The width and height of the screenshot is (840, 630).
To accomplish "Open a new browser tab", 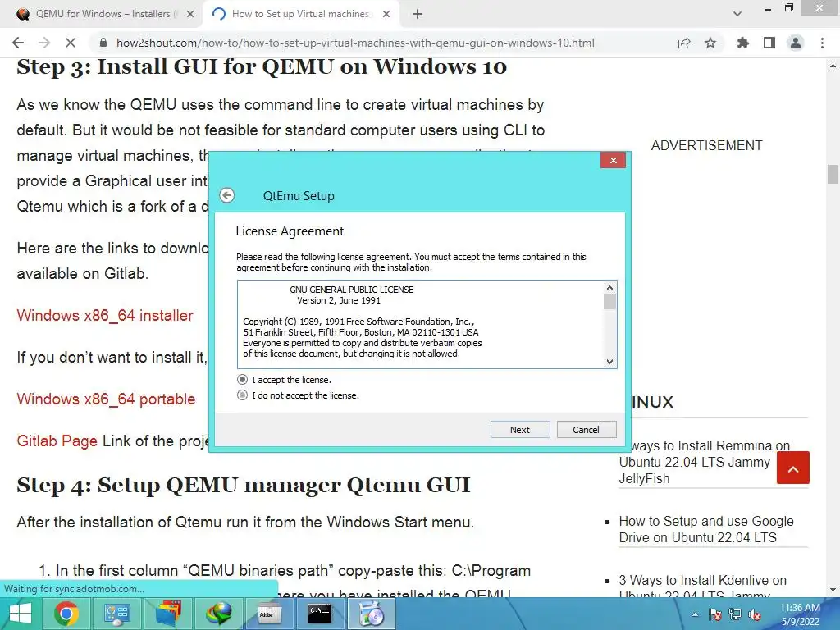I will pyautogui.click(x=418, y=15).
